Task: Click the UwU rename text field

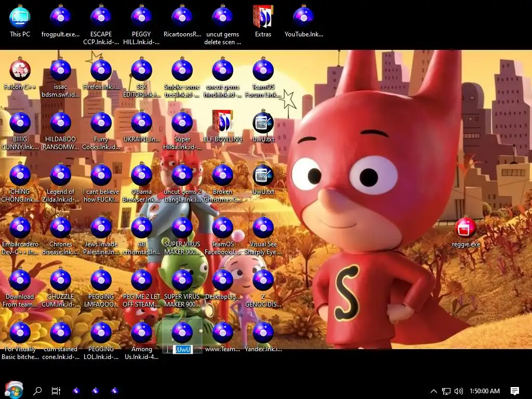Action: pyautogui.click(x=183, y=349)
